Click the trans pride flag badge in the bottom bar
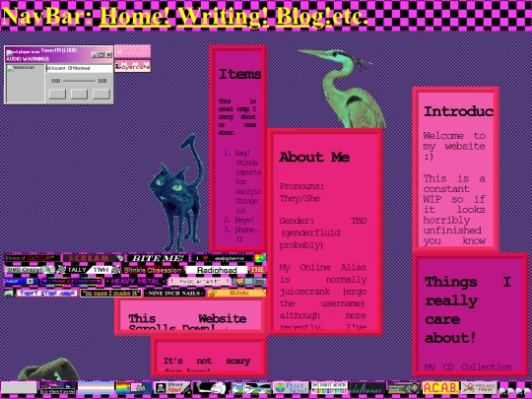Viewport: 532px width, 399px height. 96,388
